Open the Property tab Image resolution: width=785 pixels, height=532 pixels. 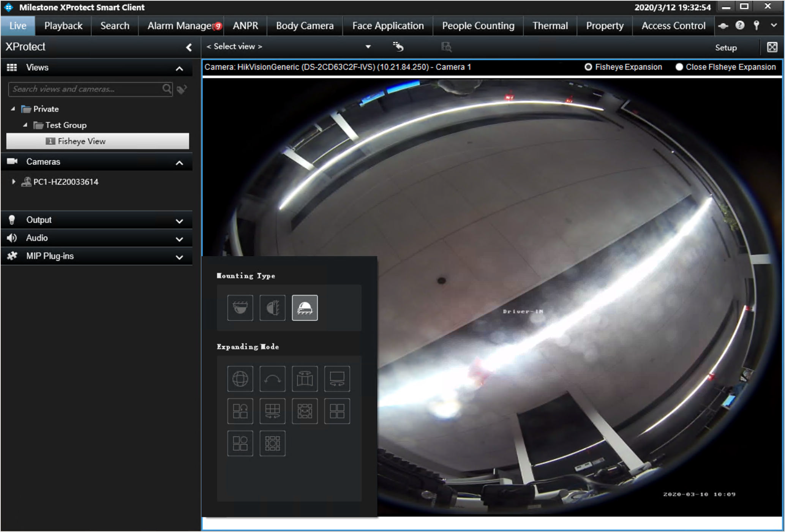tap(605, 26)
